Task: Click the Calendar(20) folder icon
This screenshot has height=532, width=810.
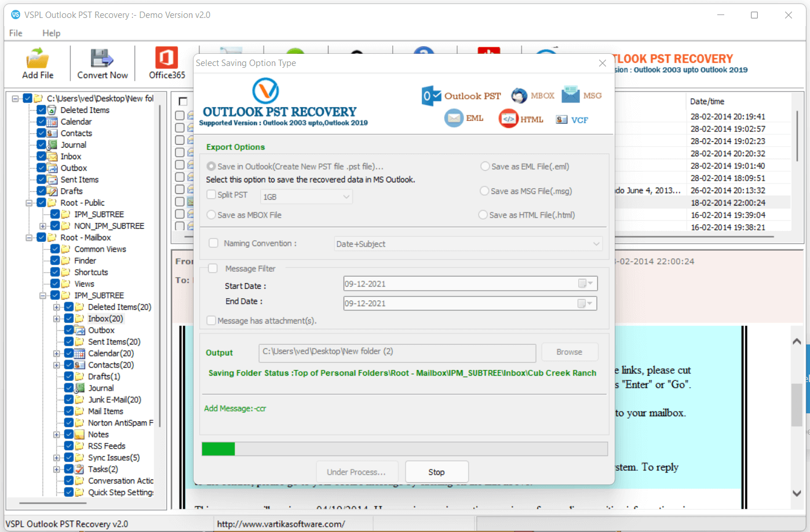Action: 80,353
